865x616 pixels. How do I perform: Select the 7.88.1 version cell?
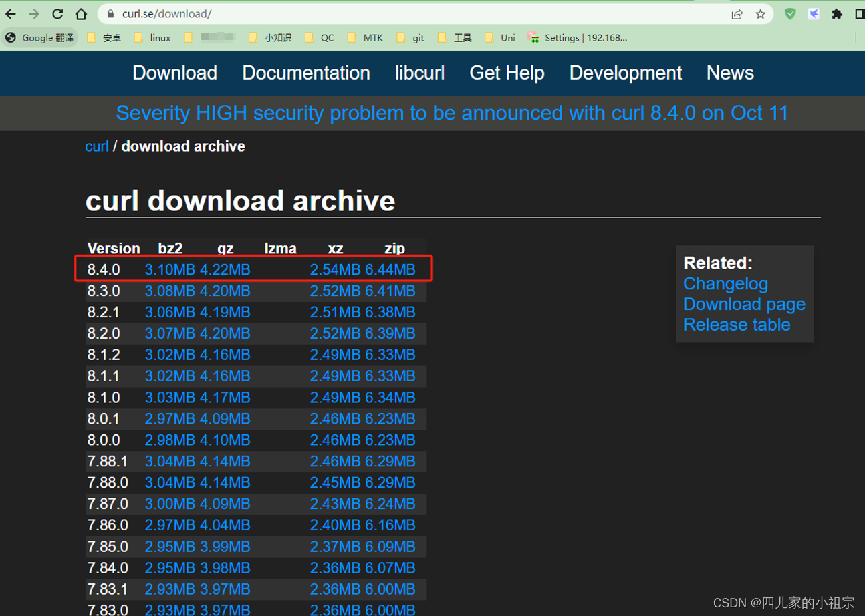pyautogui.click(x=108, y=462)
